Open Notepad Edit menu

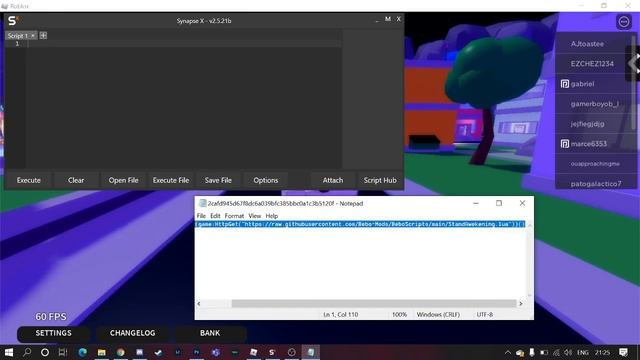click(215, 216)
